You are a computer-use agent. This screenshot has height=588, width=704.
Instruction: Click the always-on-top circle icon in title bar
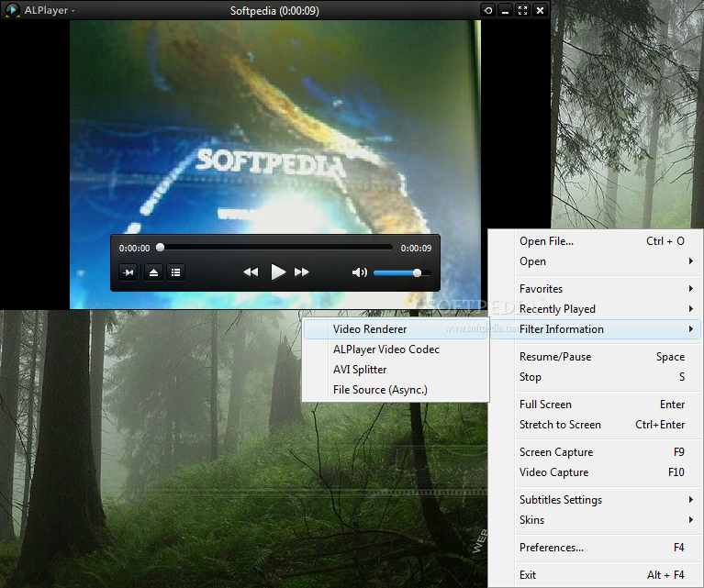point(487,10)
